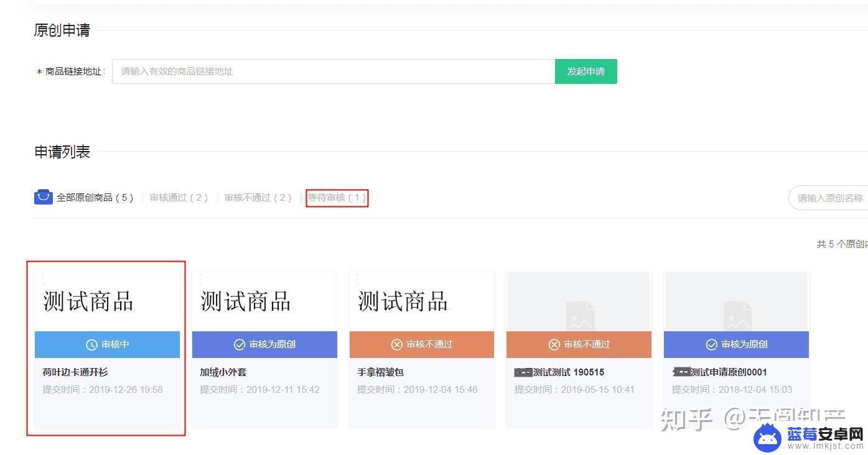
Task: Click the 发起申请 button
Action: pyautogui.click(x=586, y=71)
